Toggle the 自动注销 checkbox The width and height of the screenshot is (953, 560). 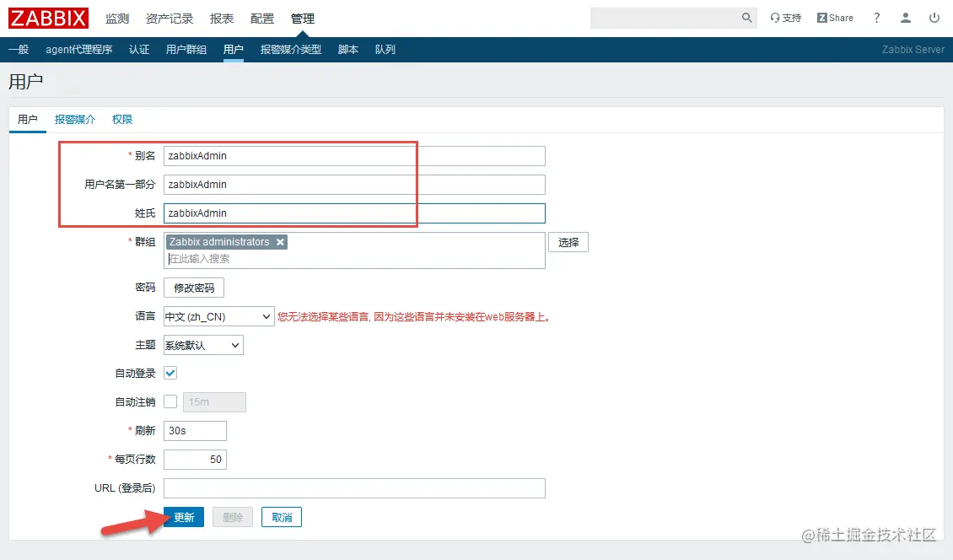171,402
